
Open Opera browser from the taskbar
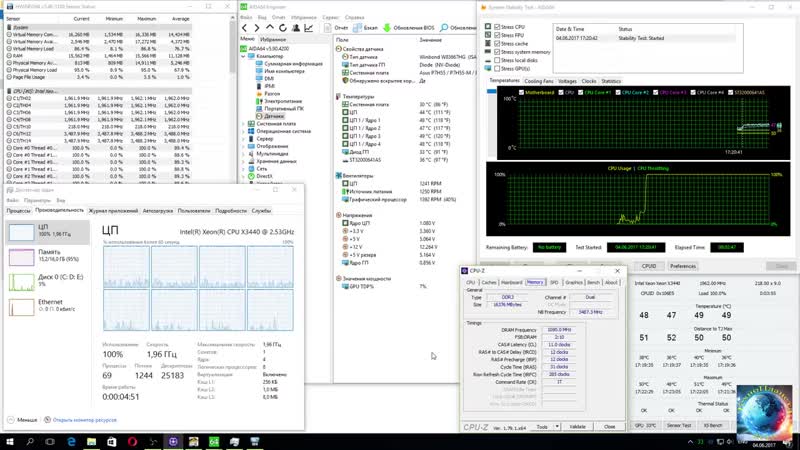132,441
